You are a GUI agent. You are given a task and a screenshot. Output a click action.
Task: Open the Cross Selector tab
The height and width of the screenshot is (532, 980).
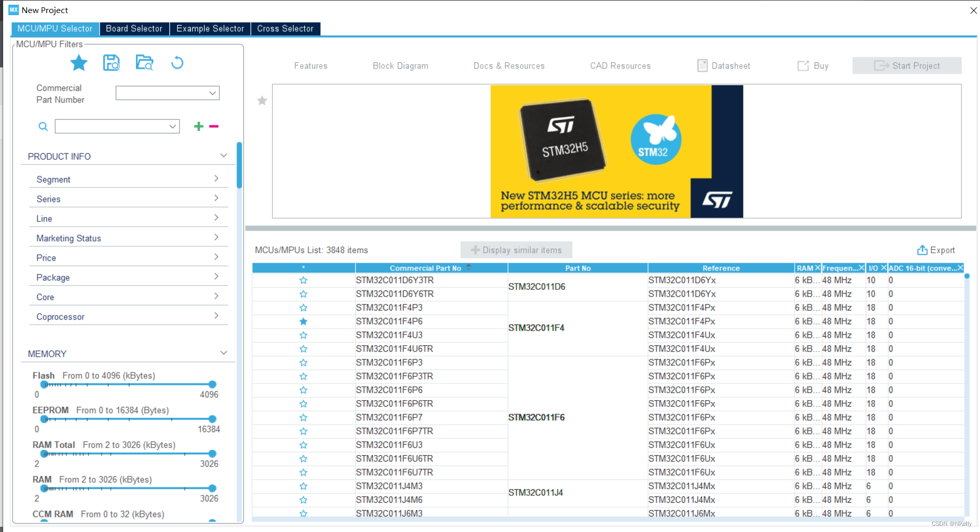click(x=285, y=29)
